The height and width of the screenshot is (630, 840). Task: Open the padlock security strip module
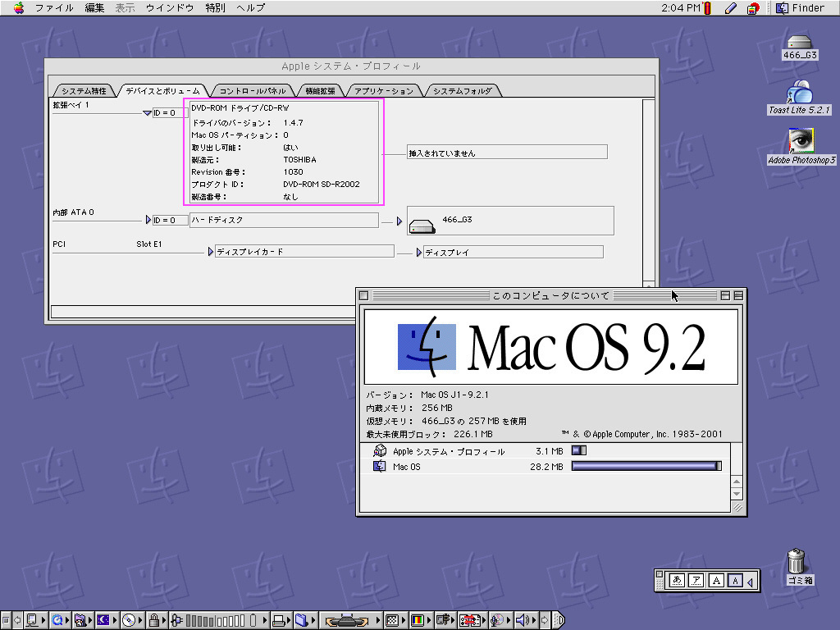pos(157,620)
